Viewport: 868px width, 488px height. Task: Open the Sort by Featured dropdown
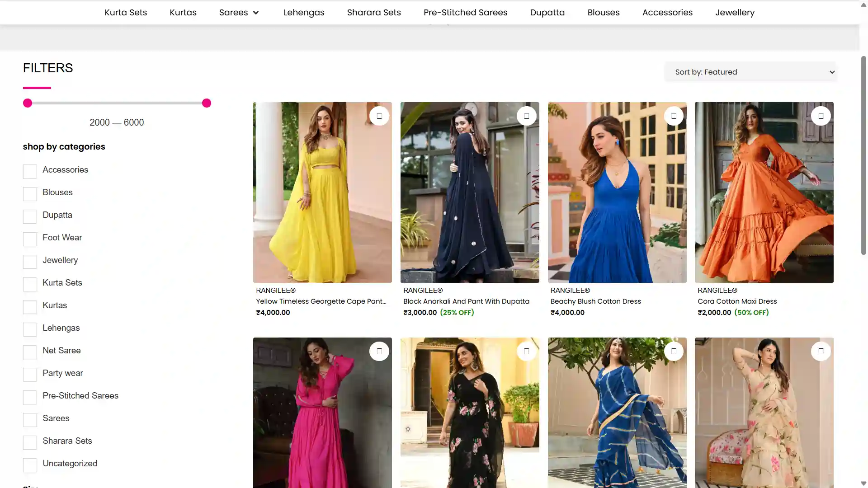(x=750, y=72)
